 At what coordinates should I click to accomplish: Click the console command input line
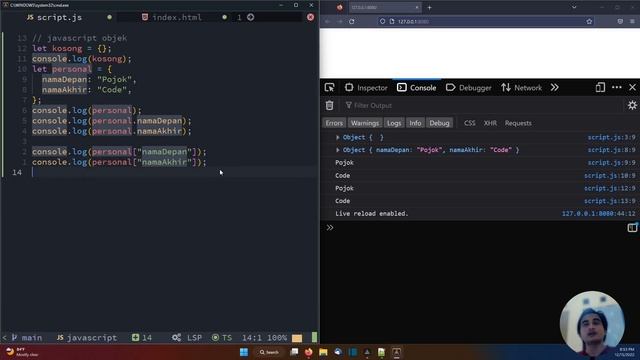coord(480,227)
